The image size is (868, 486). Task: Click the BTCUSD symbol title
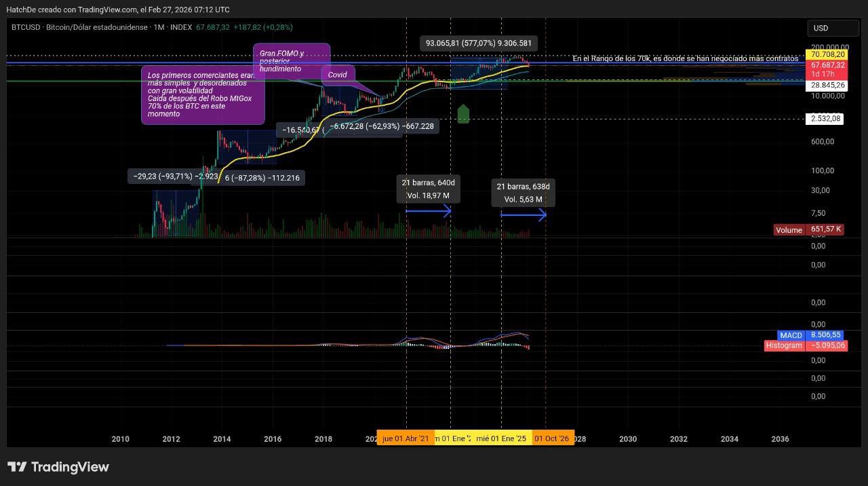tap(26, 27)
